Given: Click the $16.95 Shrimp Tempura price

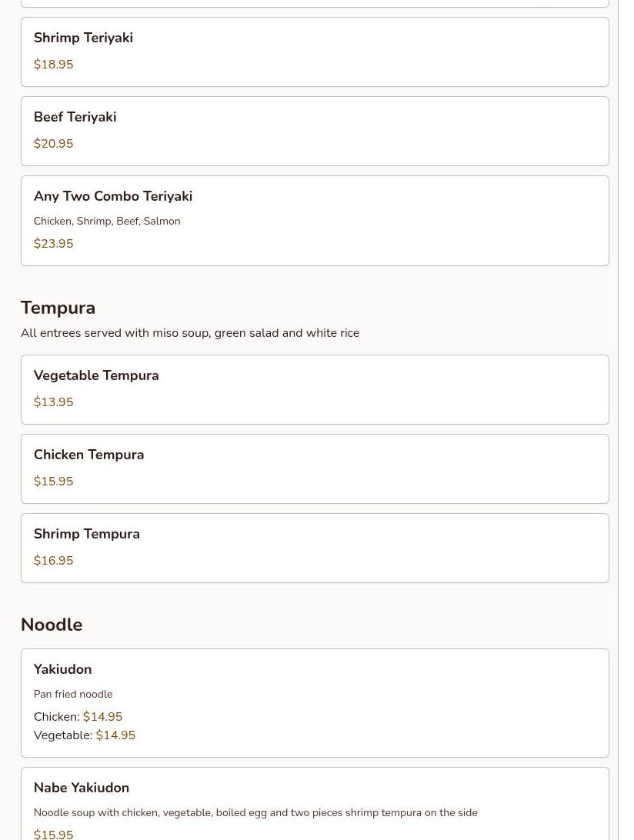Looking at the screenshot, I should [53, 561].
